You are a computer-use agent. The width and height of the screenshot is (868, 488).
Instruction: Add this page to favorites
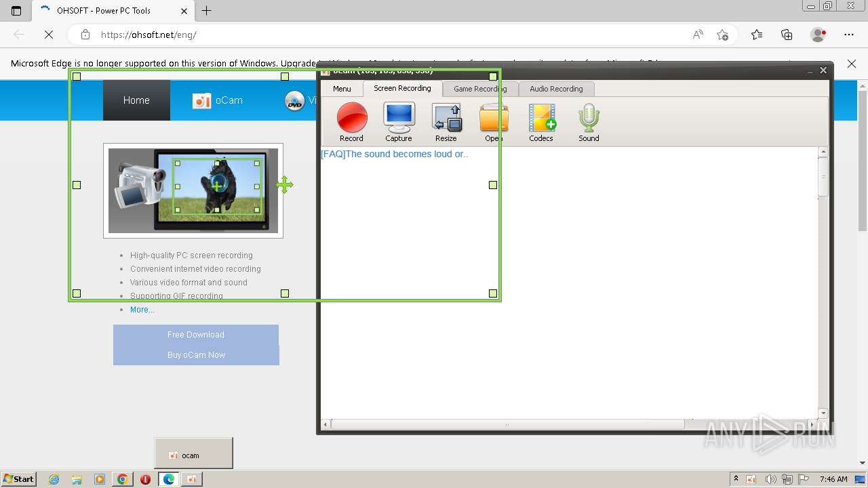(722, 35)
